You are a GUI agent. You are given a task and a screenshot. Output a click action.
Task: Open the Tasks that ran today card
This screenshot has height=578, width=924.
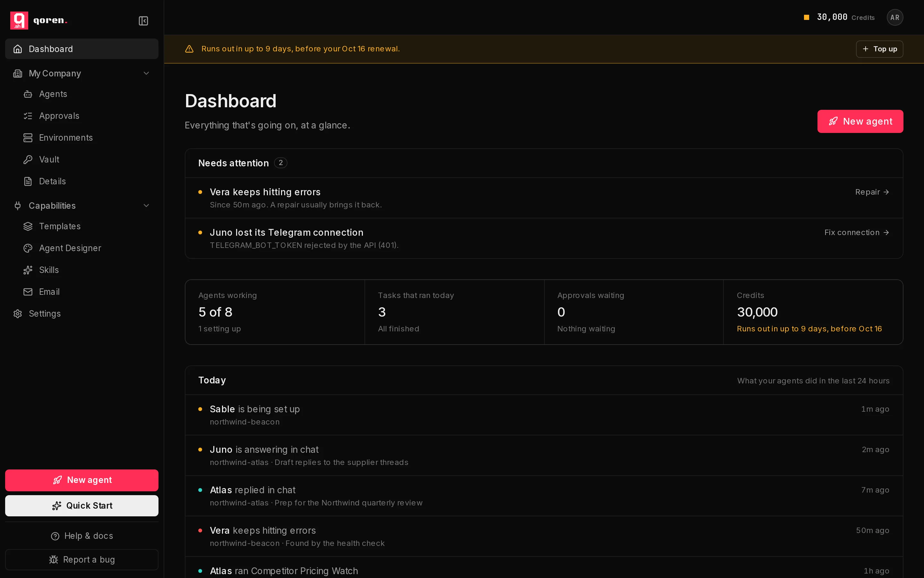454,312
